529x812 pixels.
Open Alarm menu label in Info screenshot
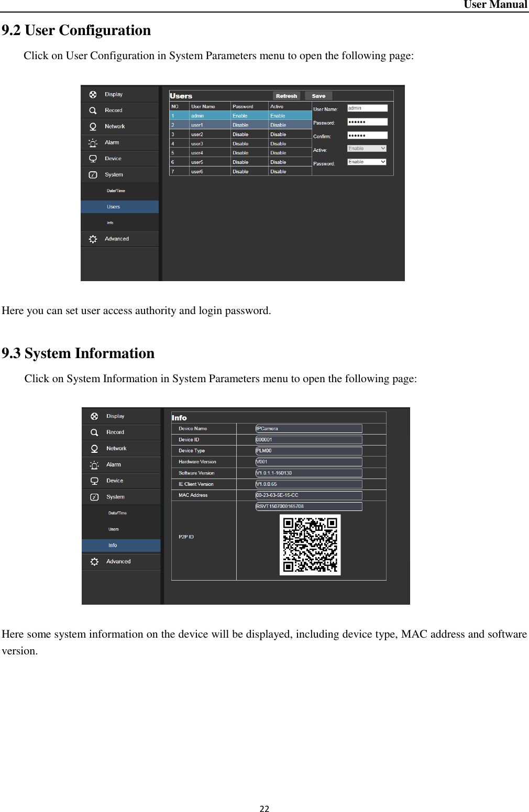click(114, 464)
